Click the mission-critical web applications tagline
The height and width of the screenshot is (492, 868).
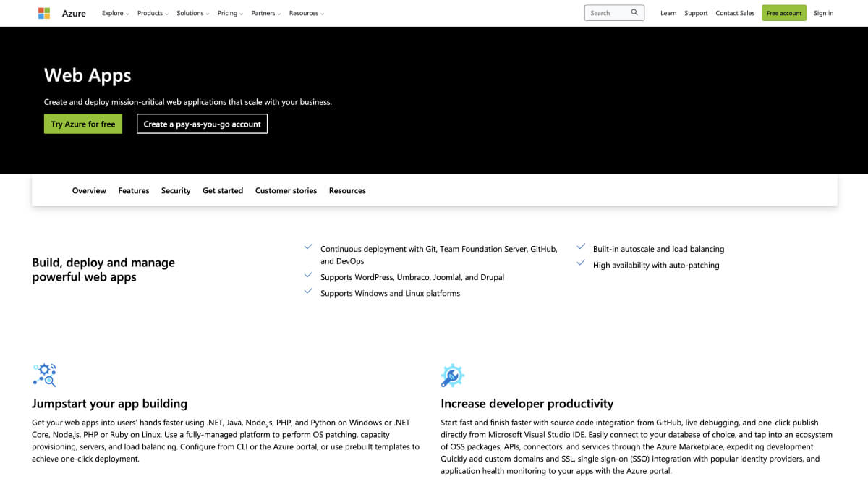pos(188,102)
